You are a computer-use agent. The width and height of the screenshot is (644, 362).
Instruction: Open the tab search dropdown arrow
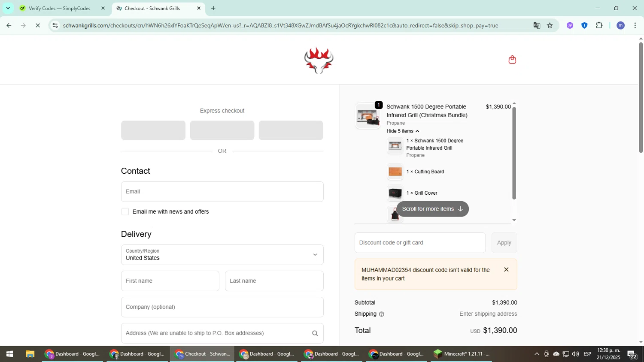pyautogui.click(x=8, y=8)
